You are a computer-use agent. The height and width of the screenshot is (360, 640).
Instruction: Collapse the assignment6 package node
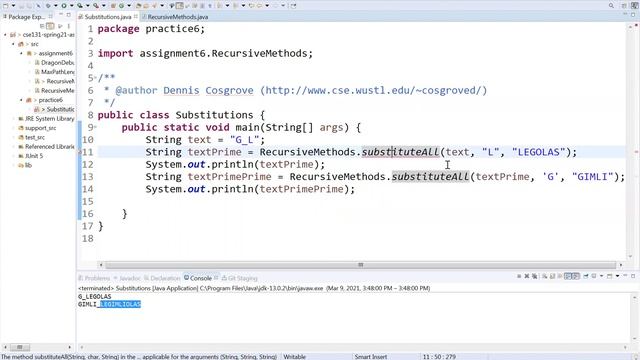[x=21, y=53]
